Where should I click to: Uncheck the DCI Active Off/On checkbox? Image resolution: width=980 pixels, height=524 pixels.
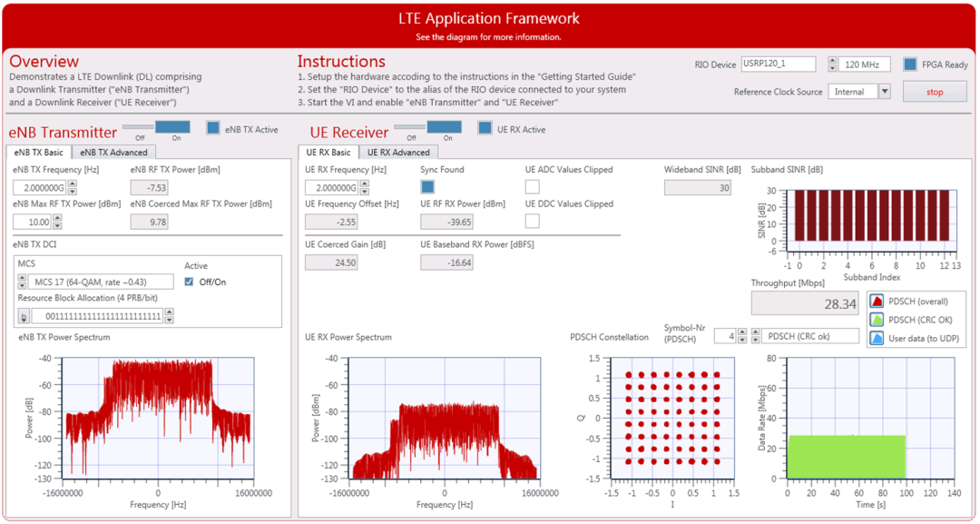coord(189,282)
